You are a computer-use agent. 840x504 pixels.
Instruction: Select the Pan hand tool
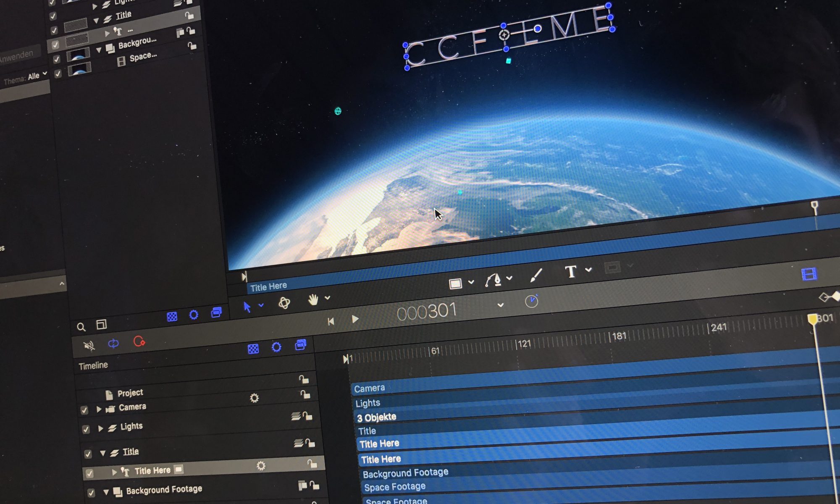(x=313, y=300)
